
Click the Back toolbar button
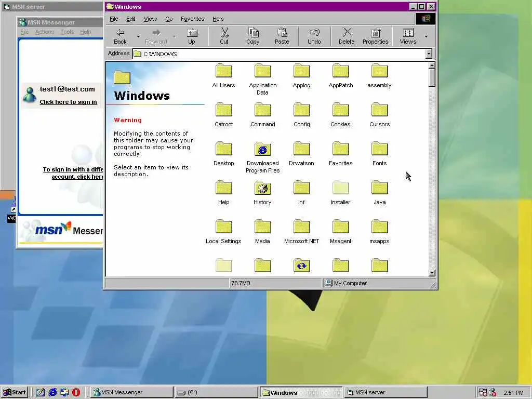(x=120, y=36)
